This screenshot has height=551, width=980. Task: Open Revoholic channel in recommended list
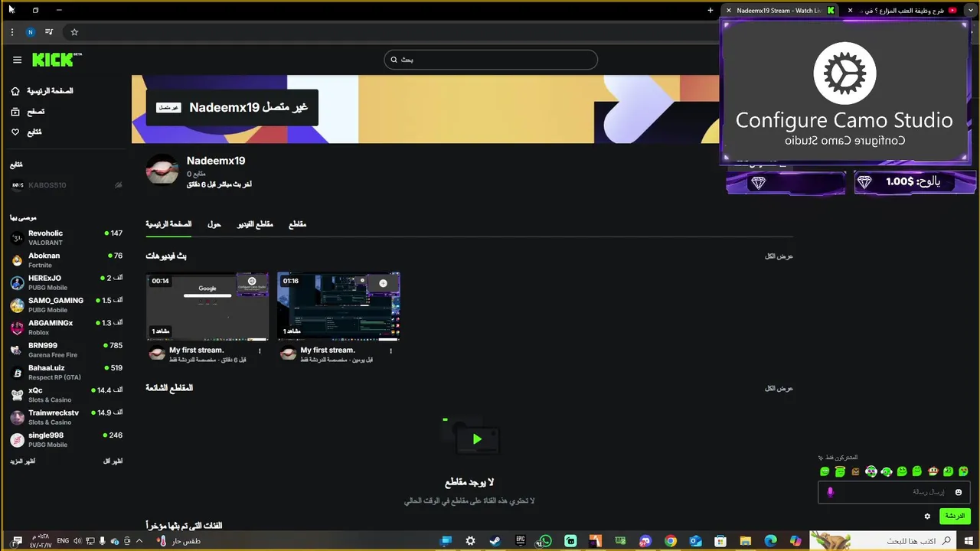pos(66,237)
